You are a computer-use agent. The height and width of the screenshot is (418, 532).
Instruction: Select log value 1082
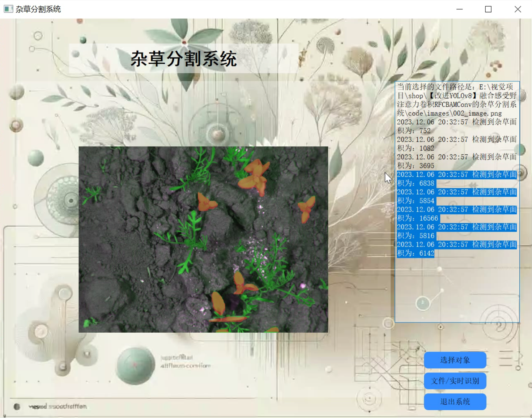[x=427, y=148]
